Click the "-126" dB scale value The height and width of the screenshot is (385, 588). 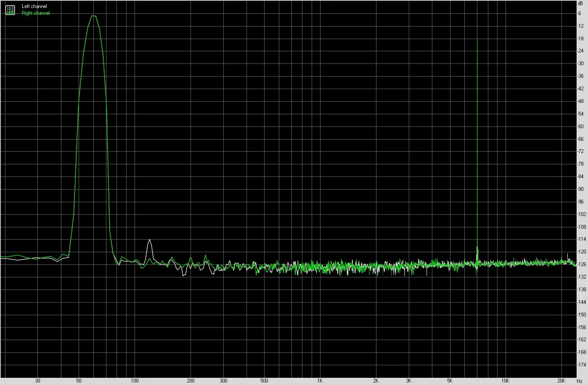(x=582, y=264)
